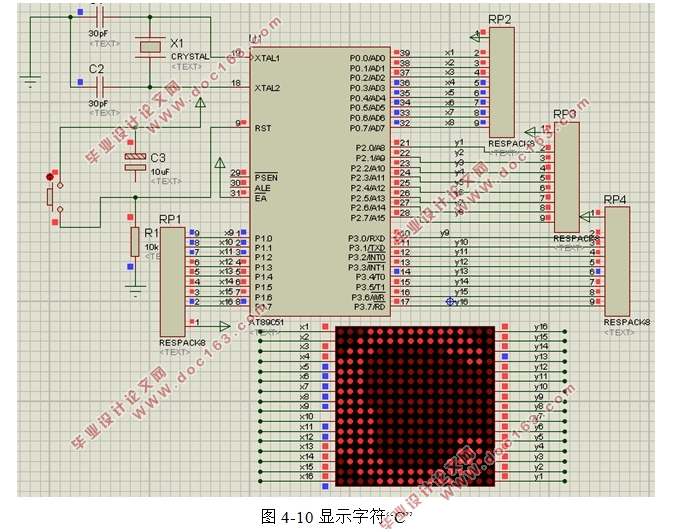Click power arrow terminal at RP4 pin 1
674x529 pixels.
(585, 217)
